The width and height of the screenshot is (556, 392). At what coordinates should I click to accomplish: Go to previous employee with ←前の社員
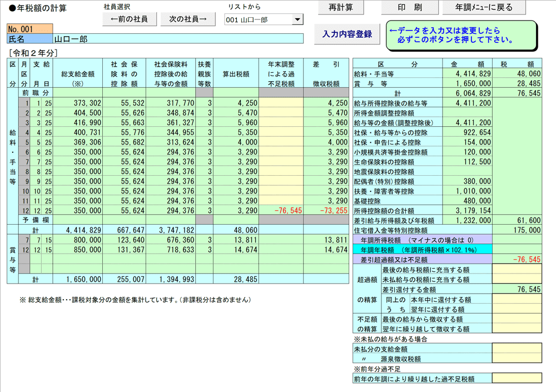coord(130,19)
